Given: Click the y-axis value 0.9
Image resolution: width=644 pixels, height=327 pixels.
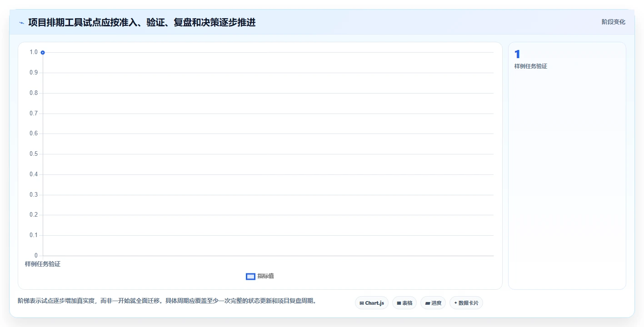Looking at the screenshot, I should (34, 73).
